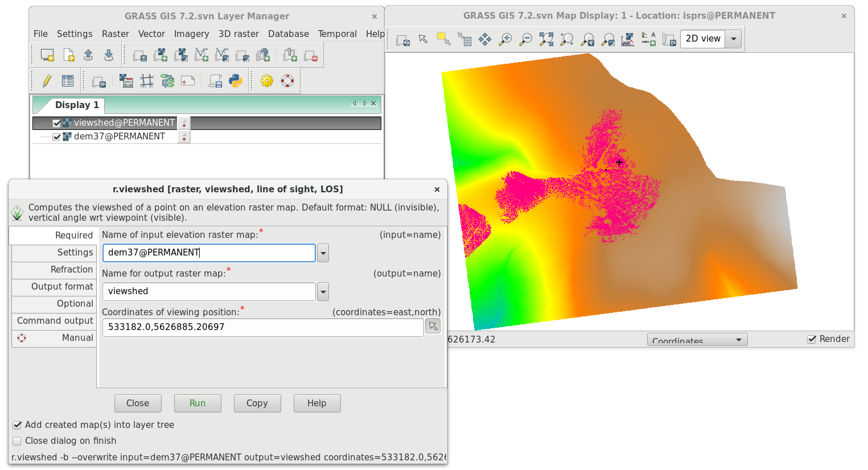The image size is (868, 470).
Task: Click the pencil Edit vector icon
Action: tap(47, 81)
